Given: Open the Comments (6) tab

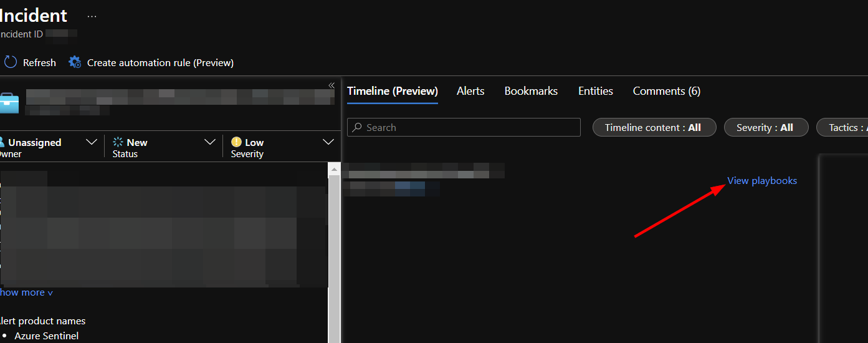Looking at the screenshot, I should (x=667, y=91).
